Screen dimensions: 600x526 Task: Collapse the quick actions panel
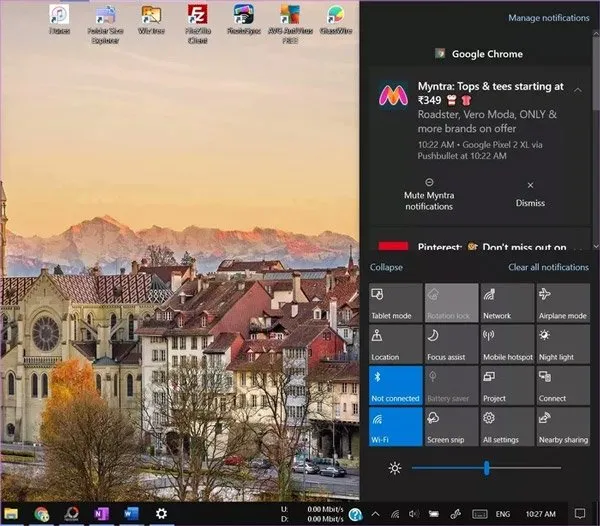386,267
